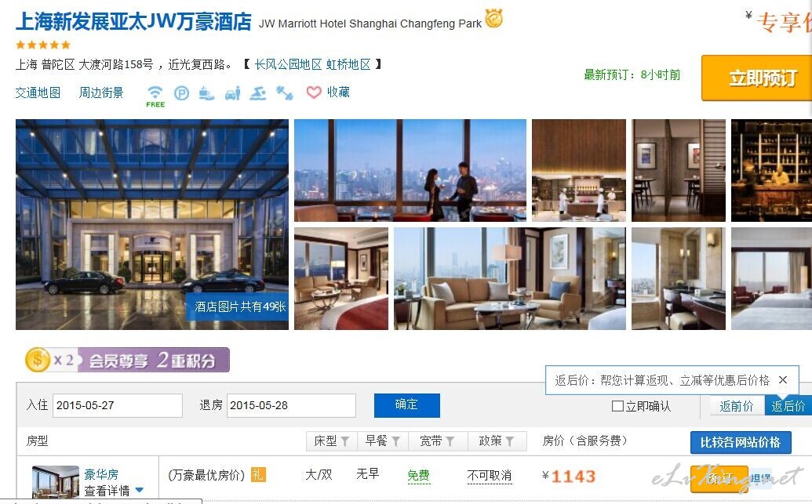Image resolution: width=812 pixels, height=504 pixels.
Task: Click the swimming pool amenity icon
Action: coord(258,93)
